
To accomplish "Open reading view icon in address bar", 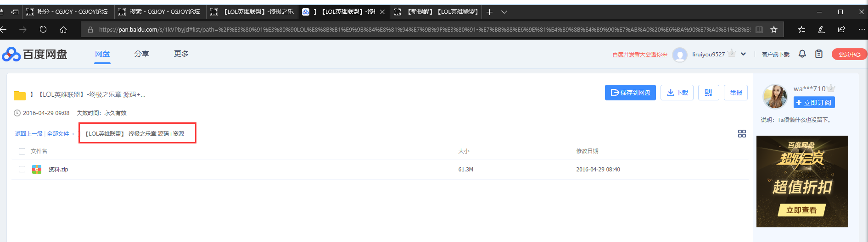I will click(x=759, y=29).
